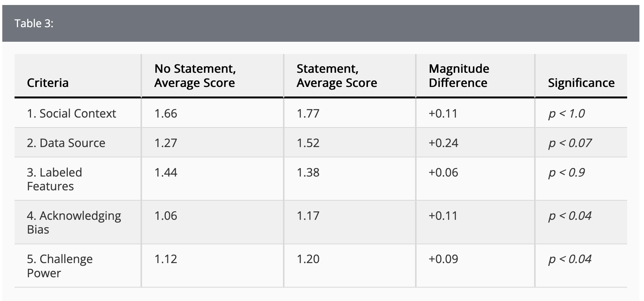Click the Table 3 header title
The image size is (644, 301).
click(x=34, y=23)
